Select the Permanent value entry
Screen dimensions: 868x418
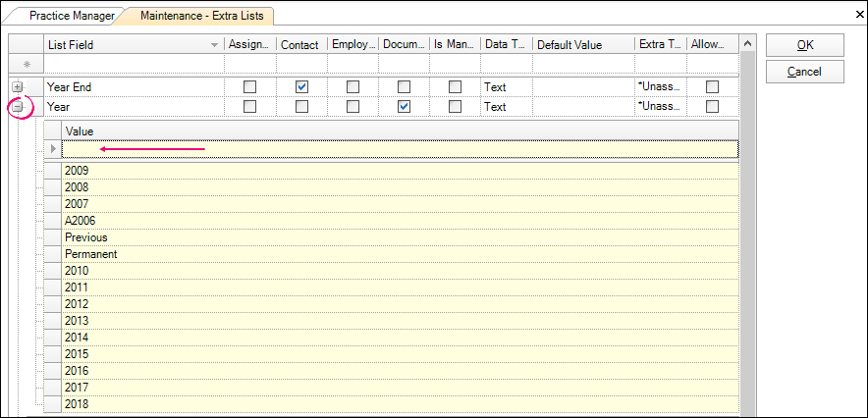393,254
